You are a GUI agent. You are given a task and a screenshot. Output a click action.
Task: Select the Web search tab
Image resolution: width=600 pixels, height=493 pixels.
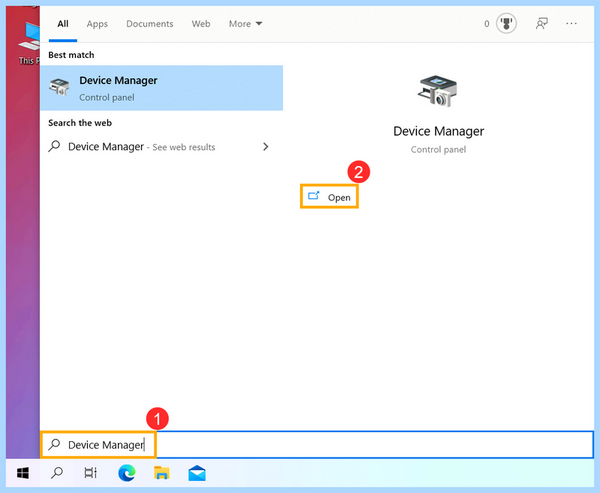click(201, 24)
